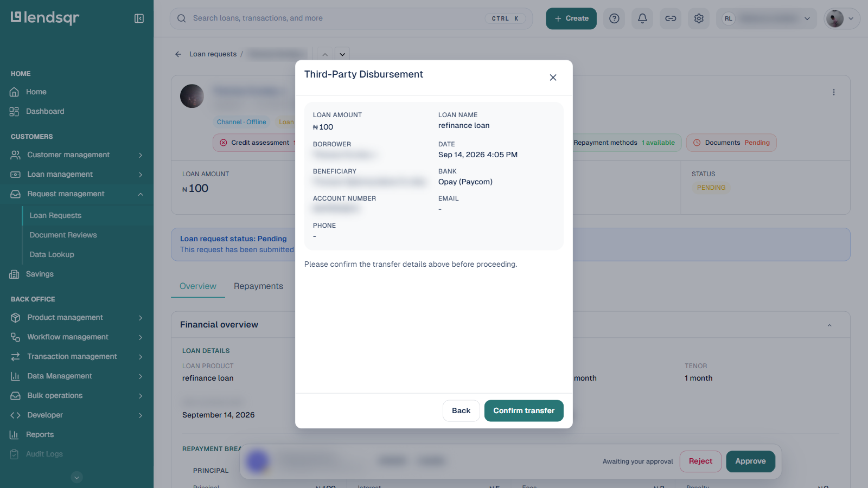868x488 pixels.
Task: Switch to the Repayments tab
Action: (258, 286)
